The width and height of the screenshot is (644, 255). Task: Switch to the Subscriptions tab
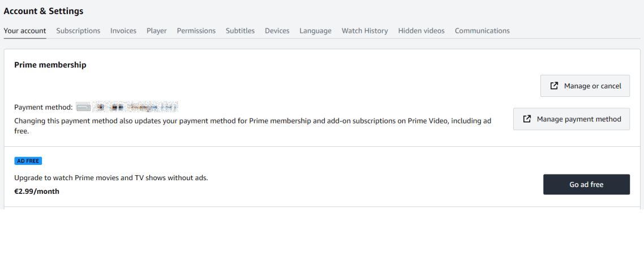coord(78,31)
